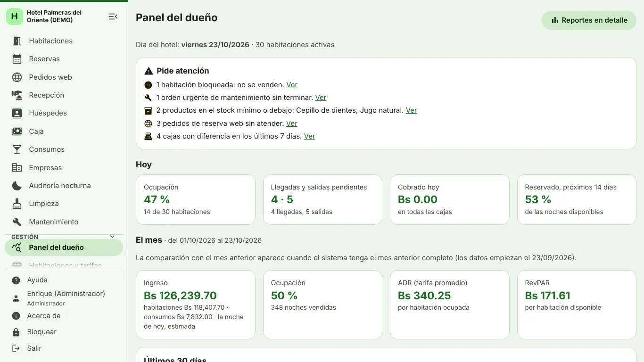The image size is (644, 362).
Task: Click Ver link for orden urgente de mantenimiento
Action: [321, 98]
